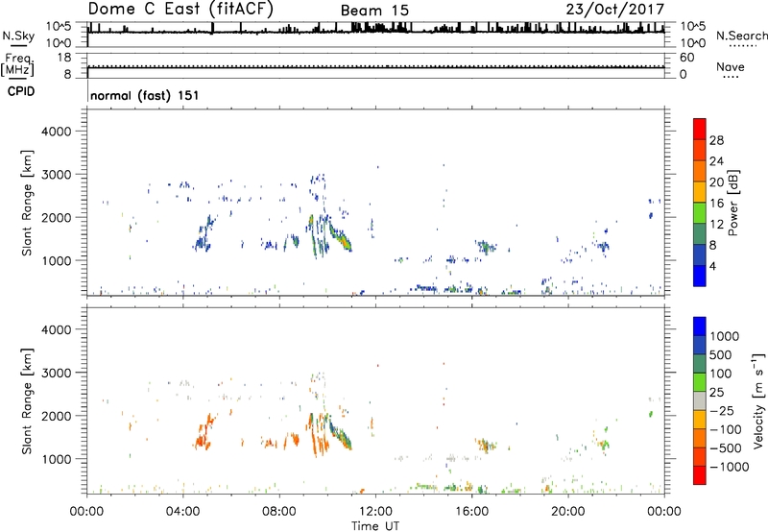Click the 'Velocity [m s-1]' colorbar title
Screen dimensions: 768x532
pyautogui.click(x=758, y=400)
